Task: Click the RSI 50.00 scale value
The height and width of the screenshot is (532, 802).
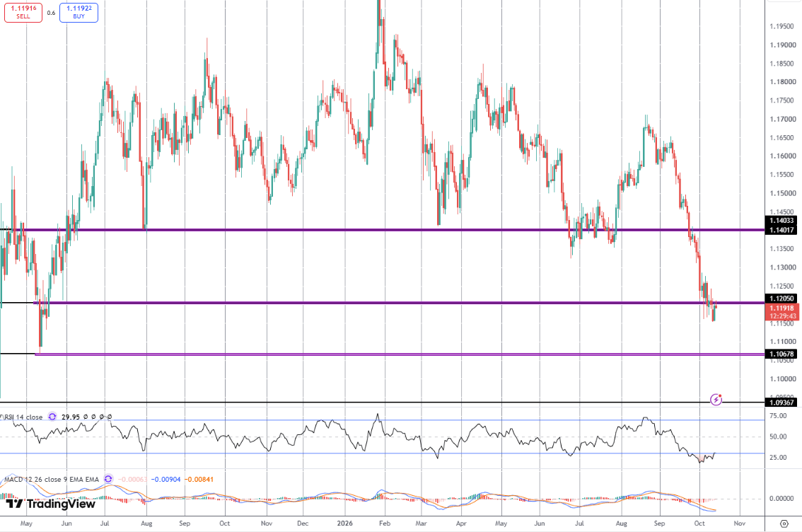Action: click(779, 437)
